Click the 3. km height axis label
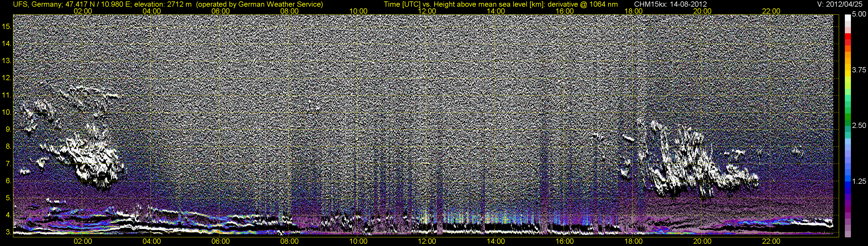Image resolution: width=868 pixels, height=246 pixels. 8,232
